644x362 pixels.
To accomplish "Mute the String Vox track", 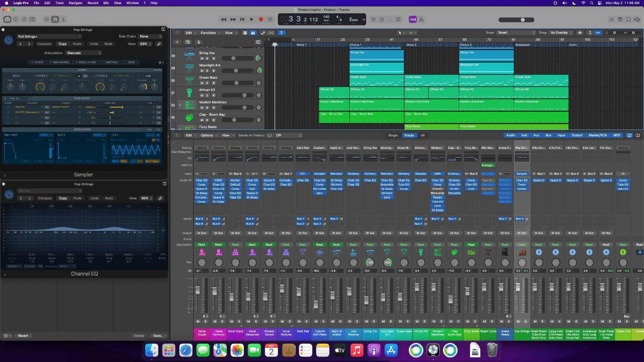I will pyautogui.click(x=201, y=58).
